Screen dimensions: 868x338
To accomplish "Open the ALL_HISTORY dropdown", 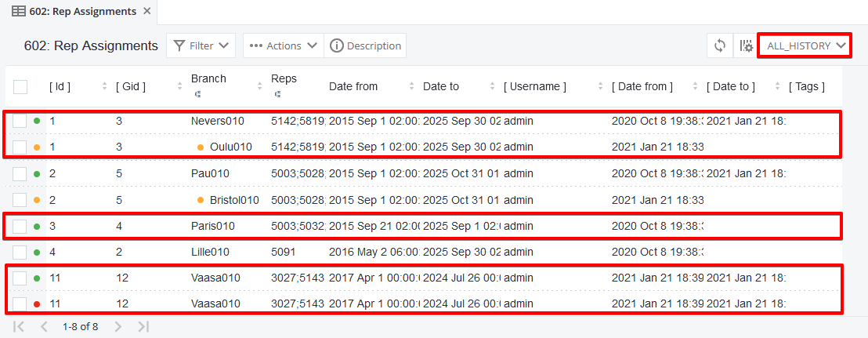I will 805,45.
